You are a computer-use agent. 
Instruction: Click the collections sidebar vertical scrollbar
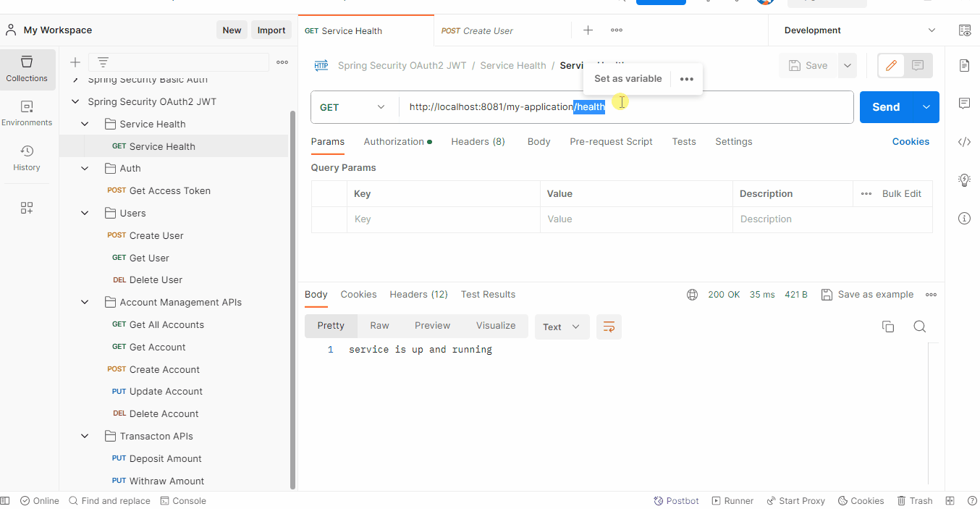[292, 300]
